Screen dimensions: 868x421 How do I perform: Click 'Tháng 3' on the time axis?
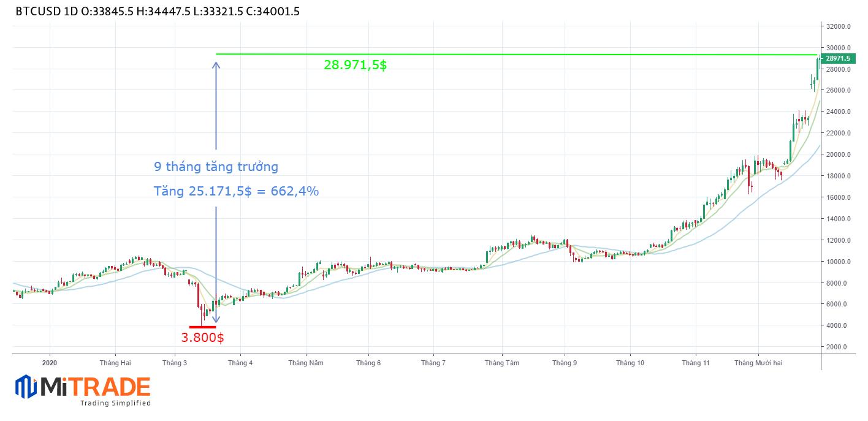pyautogui.click(x=175, y=363)
